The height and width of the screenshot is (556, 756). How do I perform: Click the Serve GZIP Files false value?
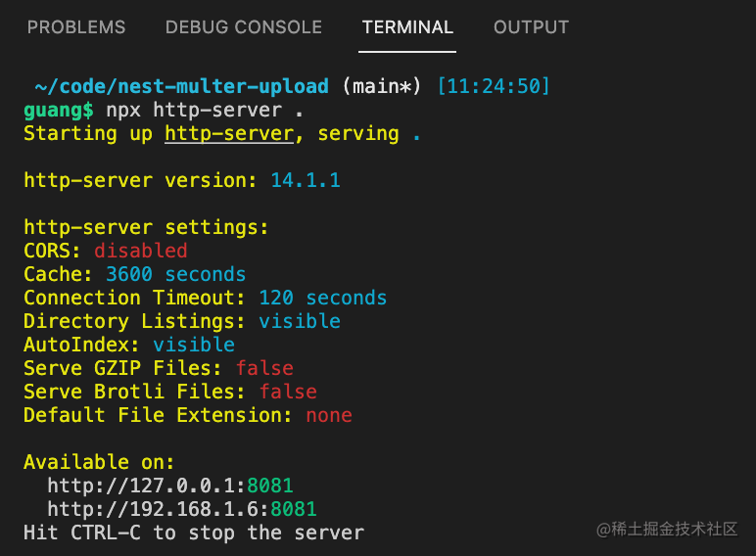coord(264,368)
